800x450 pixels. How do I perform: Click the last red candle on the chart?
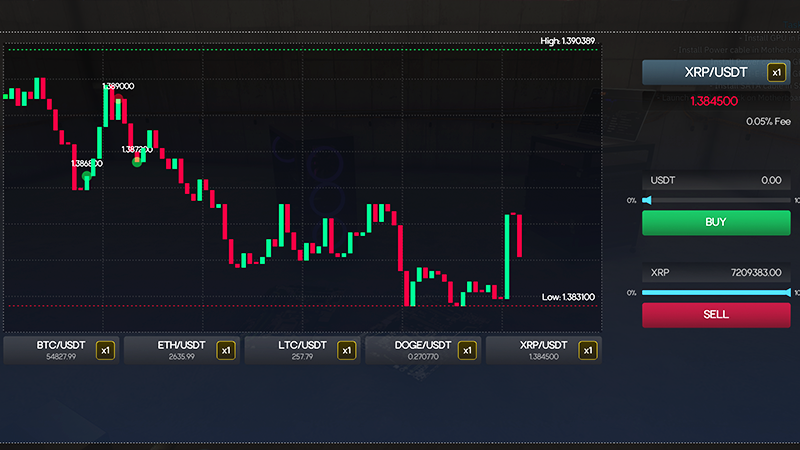519,236
